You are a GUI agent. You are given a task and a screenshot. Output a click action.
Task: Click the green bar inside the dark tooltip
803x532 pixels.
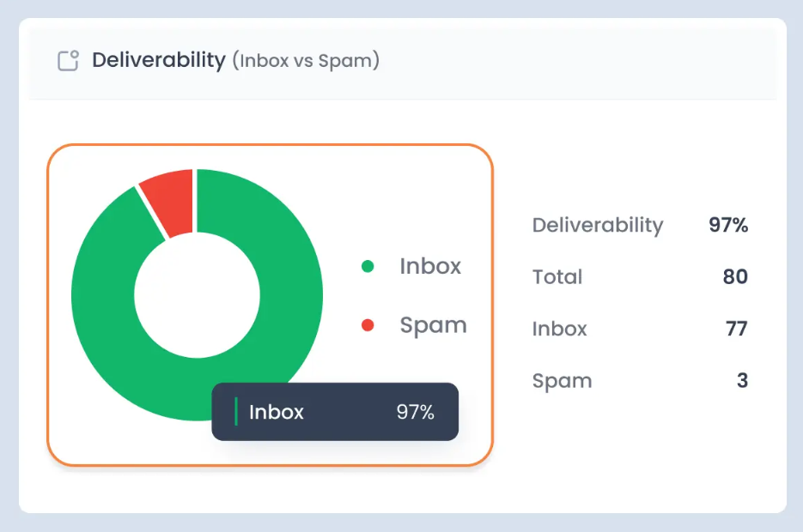point(236,412)
